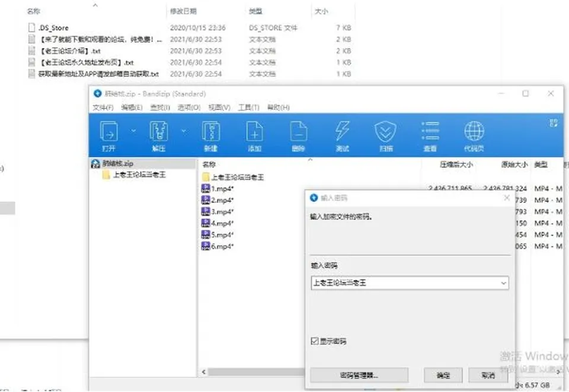Click the 新建 (New archive) toolbar icon
569x392 pixels.
[x=211, y=131]
